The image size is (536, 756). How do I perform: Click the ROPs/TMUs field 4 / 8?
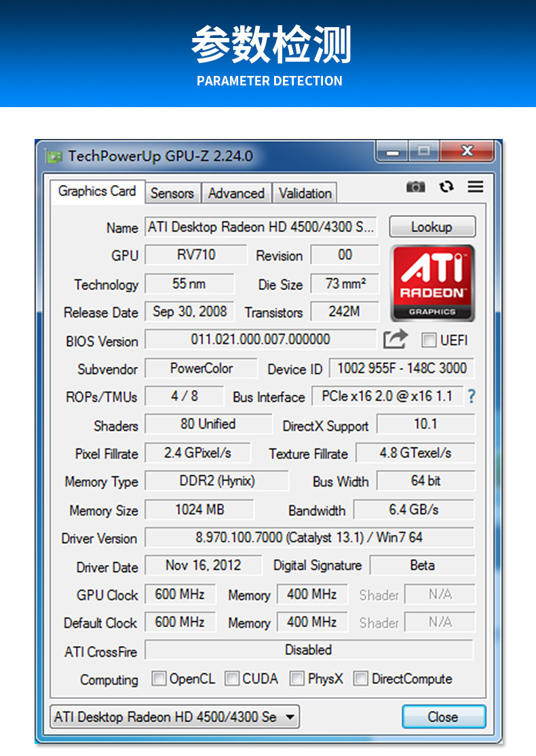click(x=185, y=397)
